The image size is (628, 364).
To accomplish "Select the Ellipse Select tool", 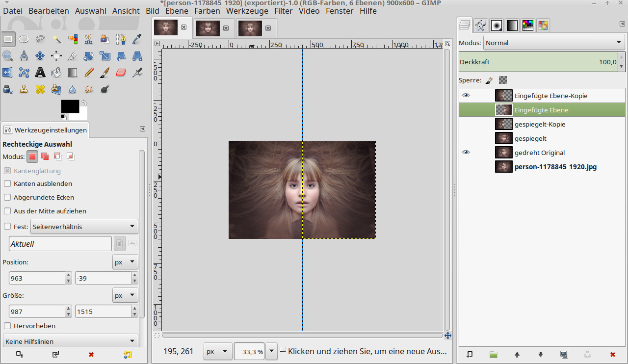I will click(x=24, y=39).
